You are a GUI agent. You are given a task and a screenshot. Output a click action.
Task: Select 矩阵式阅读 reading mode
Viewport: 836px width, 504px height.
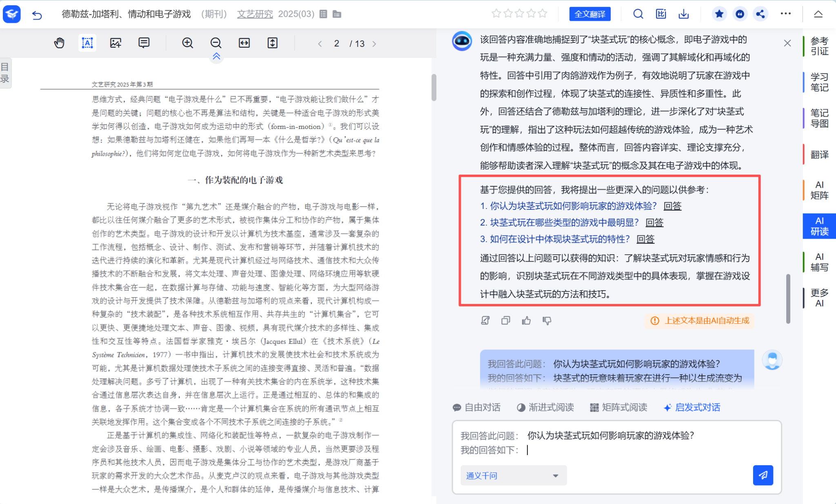point(619,407)
